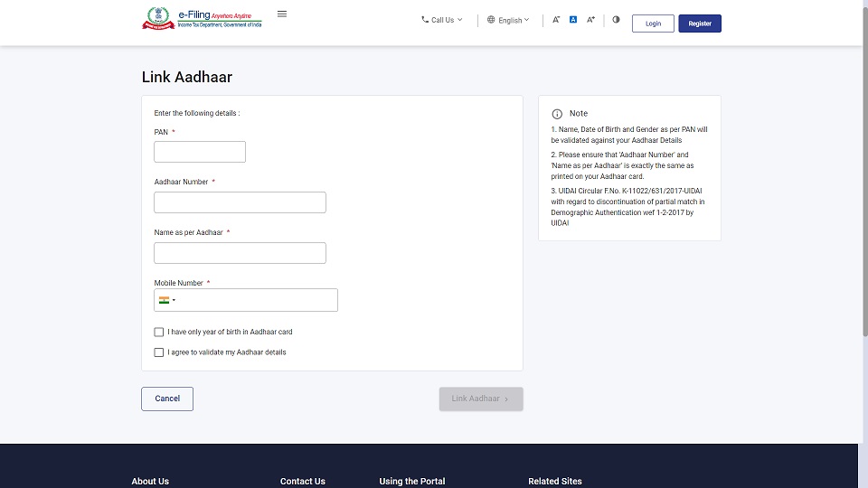Click into the Aadhaar Number field
This screenshot has height=488, width=868.
tap(240, 202)
